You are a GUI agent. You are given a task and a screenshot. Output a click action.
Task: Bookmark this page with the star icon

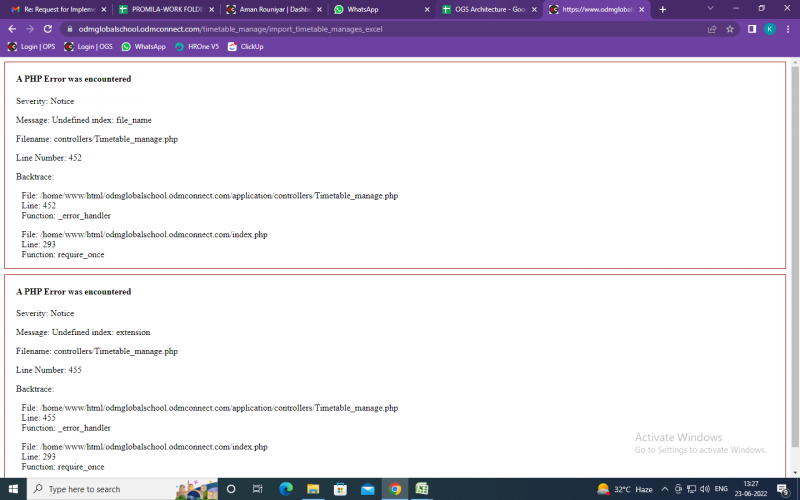[730, 29]
